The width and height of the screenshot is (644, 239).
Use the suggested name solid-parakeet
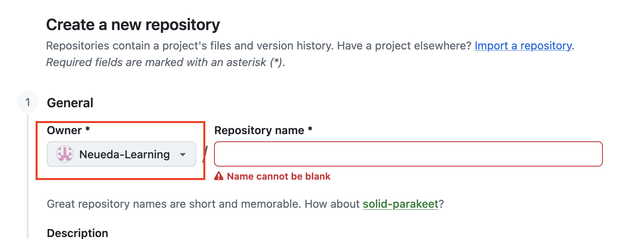click(400, 204)
